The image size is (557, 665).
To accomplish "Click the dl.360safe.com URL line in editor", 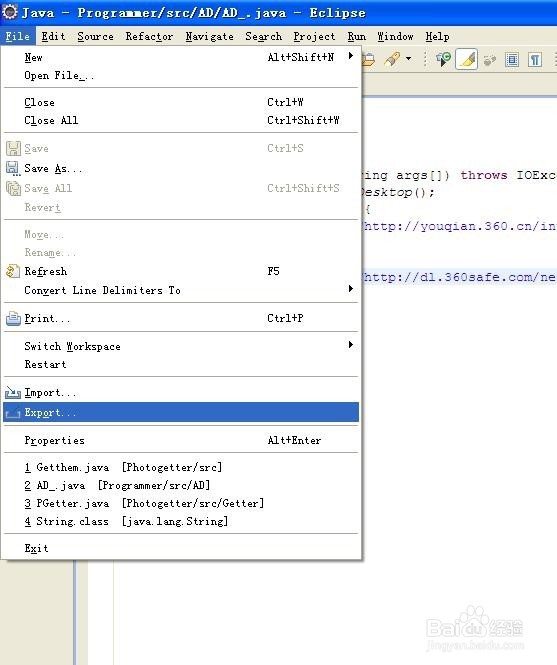I will [460, 277].
